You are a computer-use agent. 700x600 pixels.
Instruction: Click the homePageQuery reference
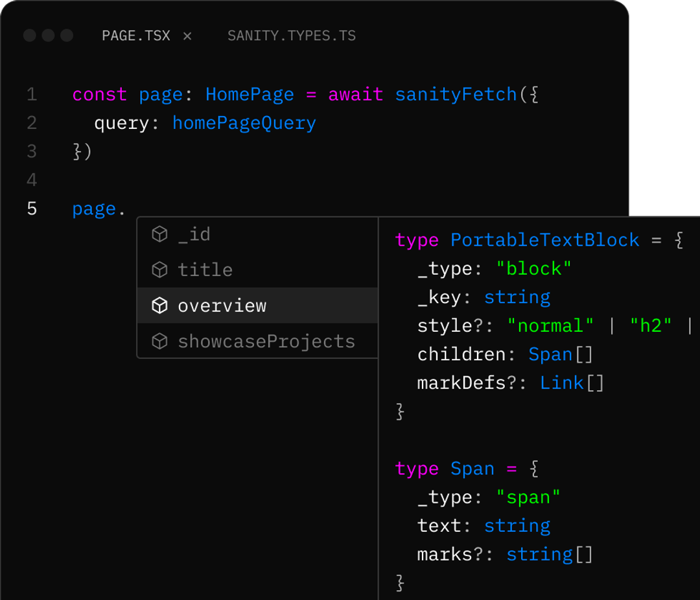click(x=244, y=122)
